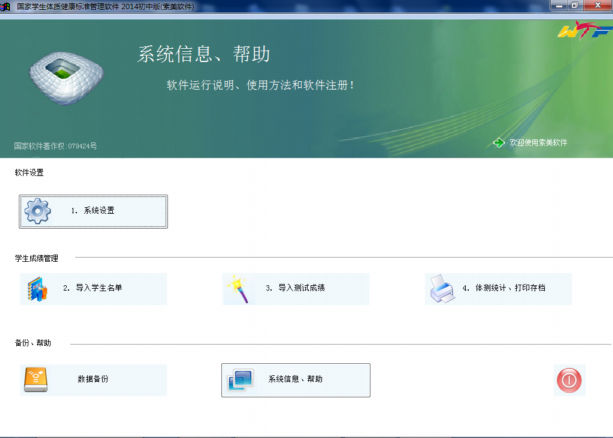
Task: Click the orange drive icon for data backup
Action: (x=36, y=379)
